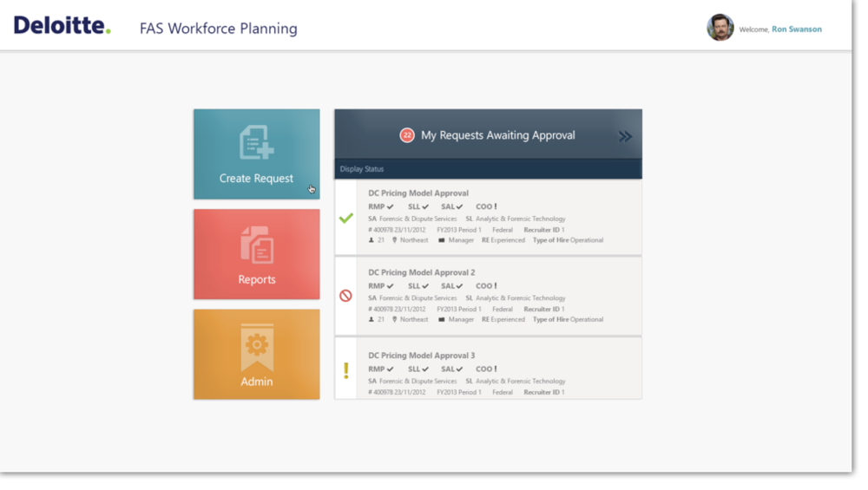868x490 pixels.
Task: Click the FAS Workforce Planning title
Action: tap(218, 29)
